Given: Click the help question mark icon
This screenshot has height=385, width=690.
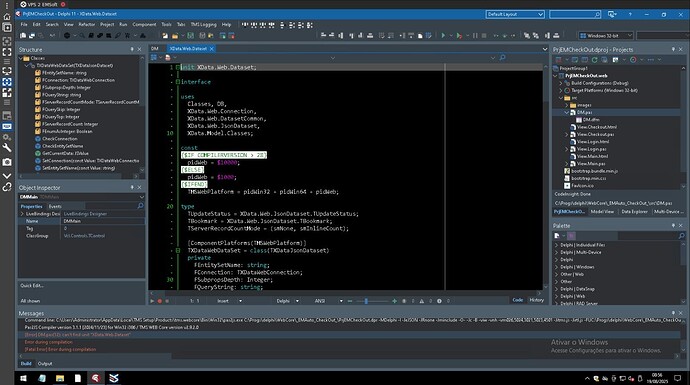Looking at the screenshot, I should click(630, 15).
